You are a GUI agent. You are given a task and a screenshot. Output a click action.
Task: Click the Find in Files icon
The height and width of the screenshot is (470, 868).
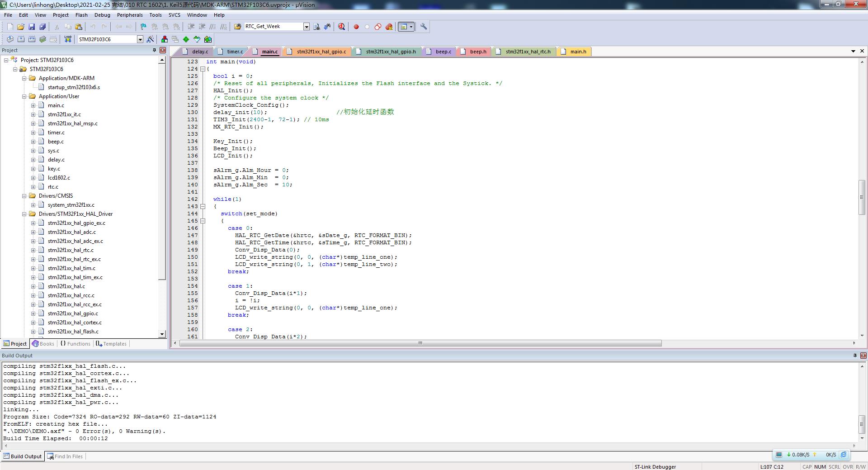pos(237,27)
